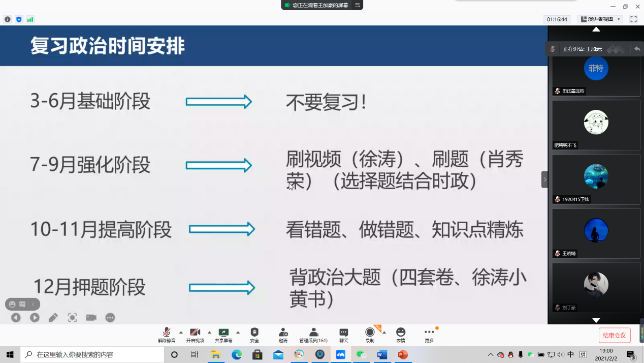Open the 更多 more options menu

click(x=429, y=332)
